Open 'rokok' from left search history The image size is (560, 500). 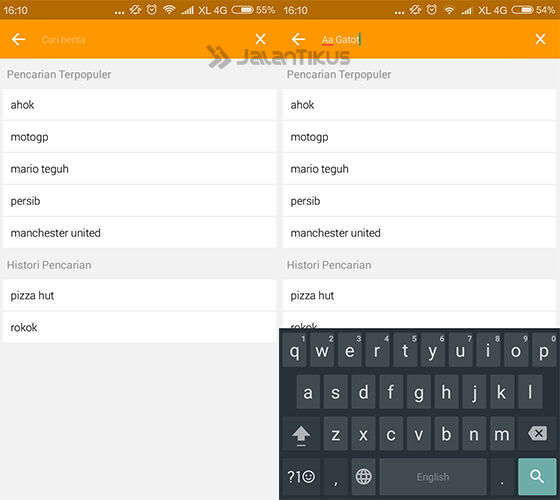(140, 327)
